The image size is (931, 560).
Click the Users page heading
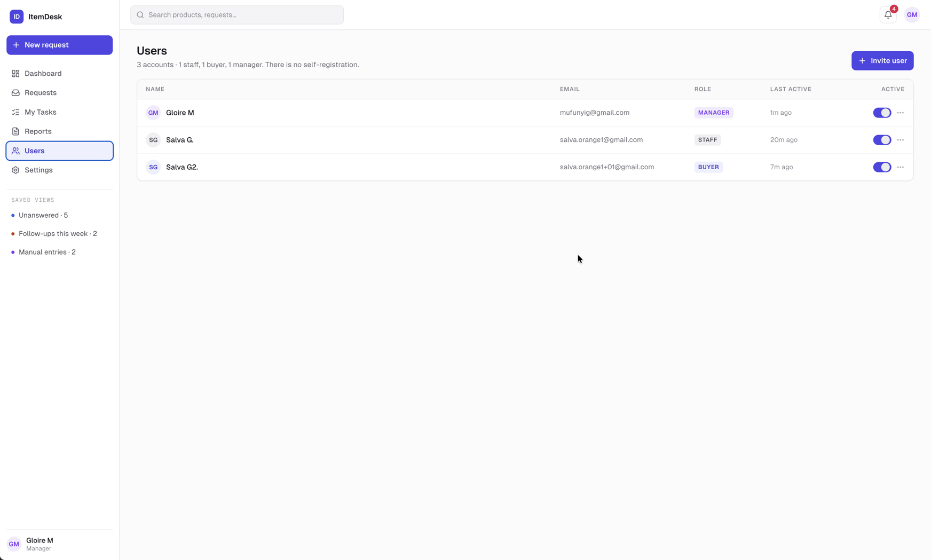tap(152, 51)
